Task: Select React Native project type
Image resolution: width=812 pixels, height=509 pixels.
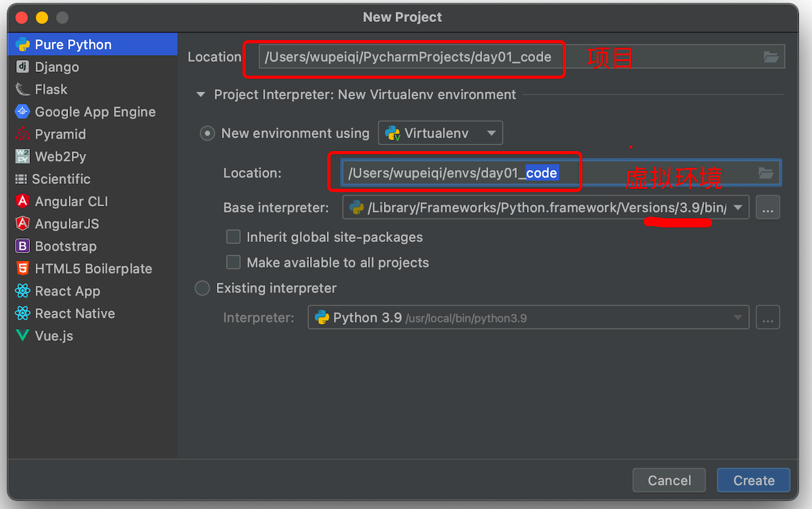Action: [x=74, y=313]
